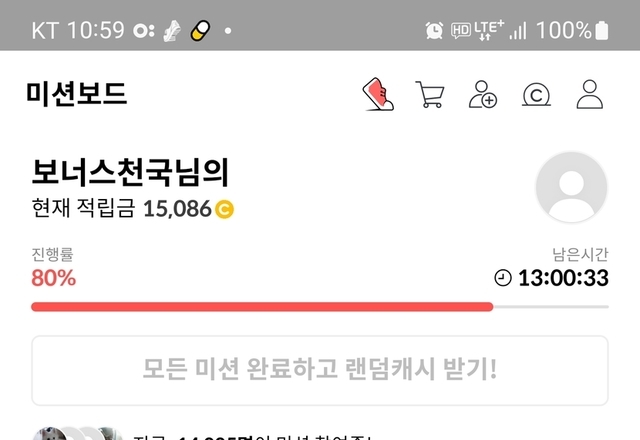This screenshot has height=440, width=640.
Task: Tap the yellow pill notification icon
Action: 200,31
